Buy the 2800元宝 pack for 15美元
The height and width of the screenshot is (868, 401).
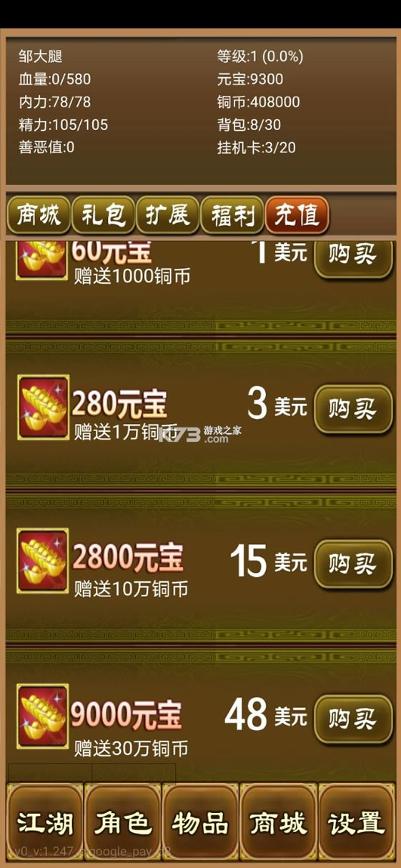click(353, 564)
